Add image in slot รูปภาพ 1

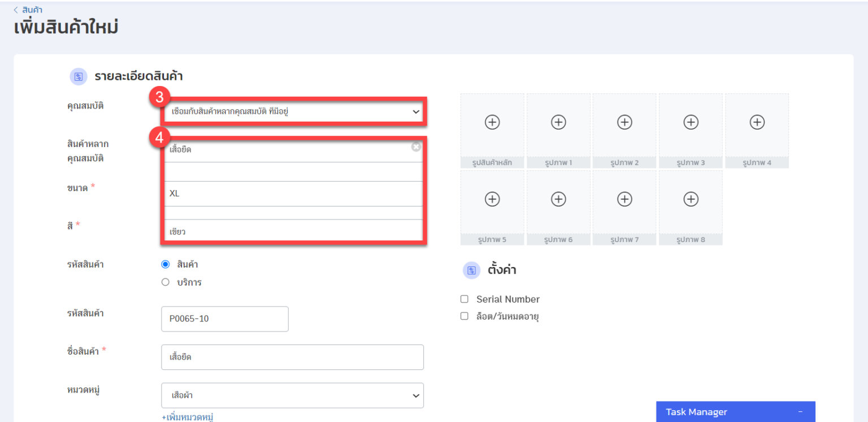tap(558, 122)
